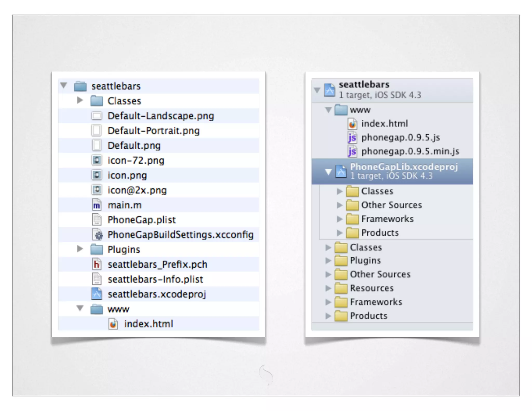Collapse the seattlebars project root in Xcode

317,90
